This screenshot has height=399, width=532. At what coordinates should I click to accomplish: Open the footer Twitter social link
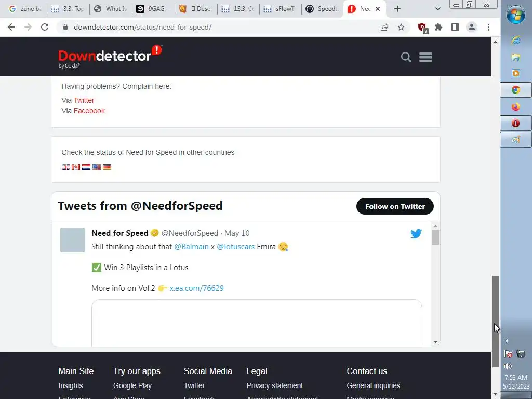194,386
